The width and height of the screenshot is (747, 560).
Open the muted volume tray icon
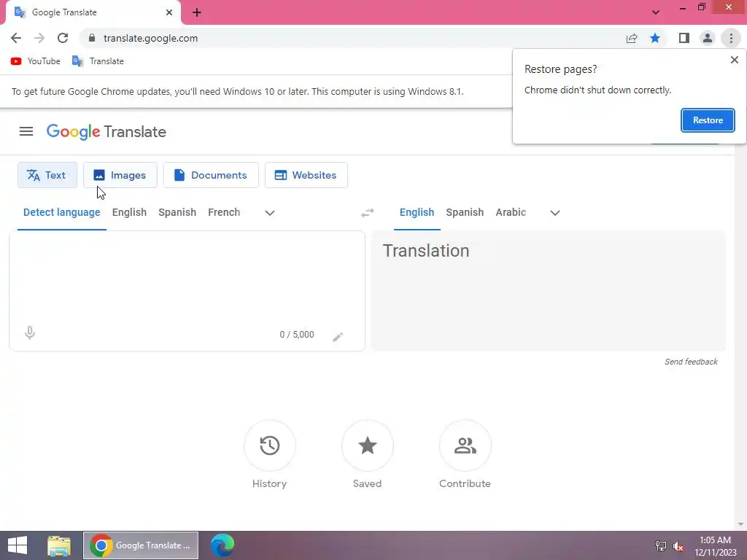tap(678, 546)
